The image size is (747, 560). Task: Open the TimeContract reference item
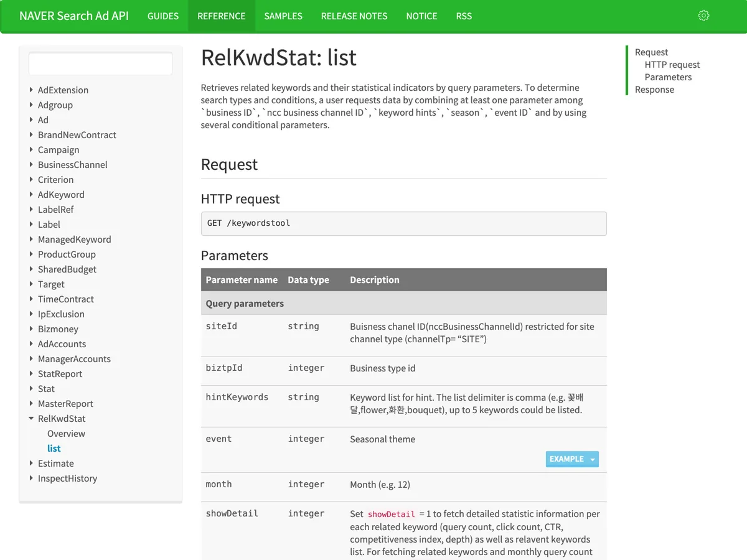[x=66, y=299]
